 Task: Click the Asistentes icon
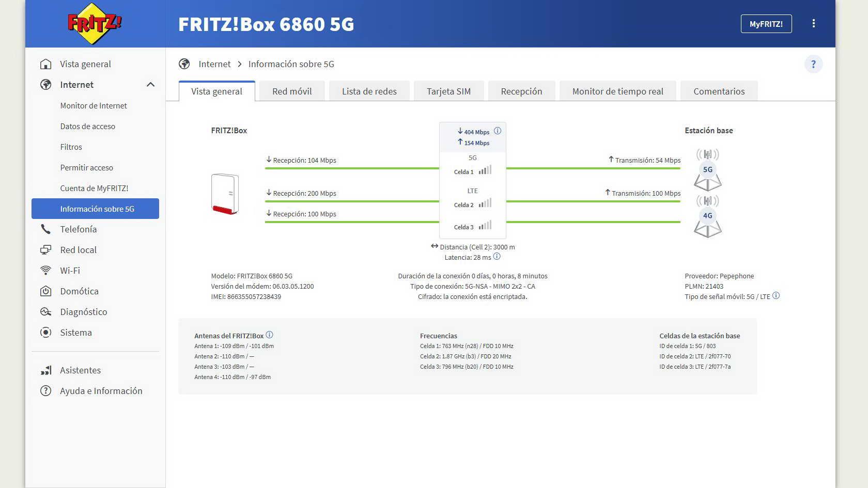point(46,370)
